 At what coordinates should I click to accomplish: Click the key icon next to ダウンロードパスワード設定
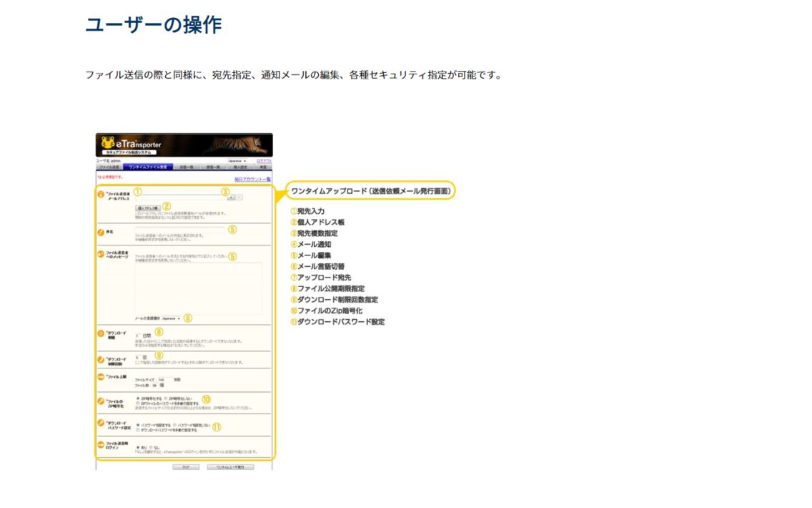101,422
